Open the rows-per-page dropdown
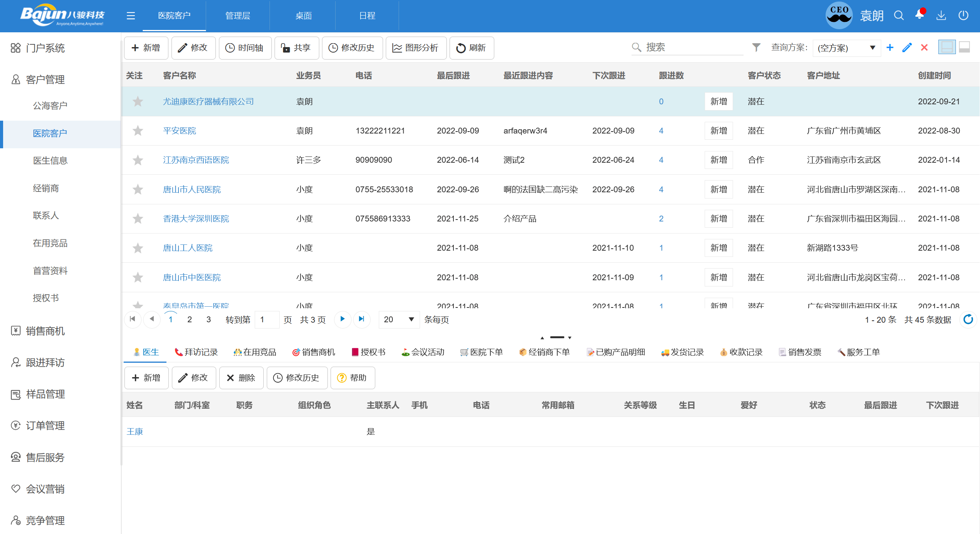Viewport: 980px width, 534px height. 399,320
